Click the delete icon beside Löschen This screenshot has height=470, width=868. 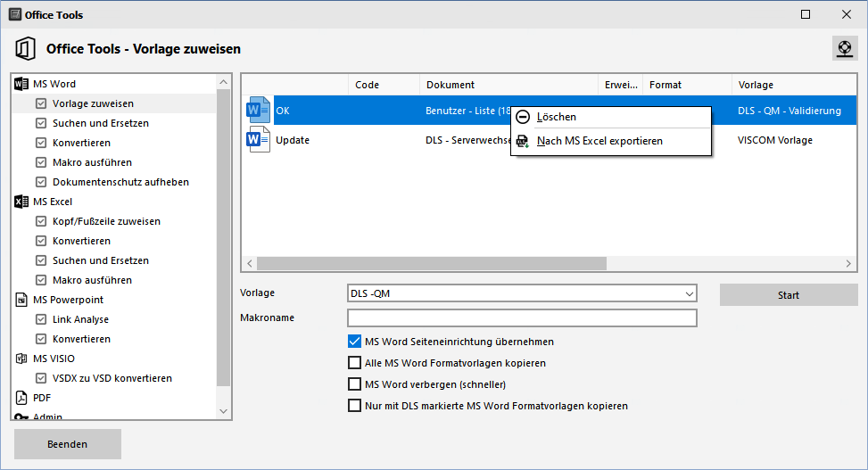click(x=523, y=117)
